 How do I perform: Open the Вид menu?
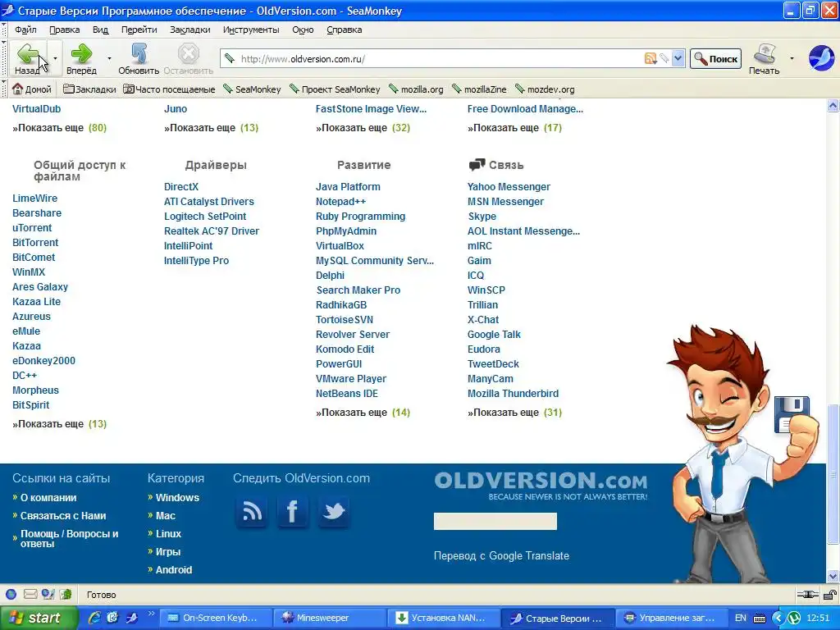pyautogui.click(x=100, y=30)
